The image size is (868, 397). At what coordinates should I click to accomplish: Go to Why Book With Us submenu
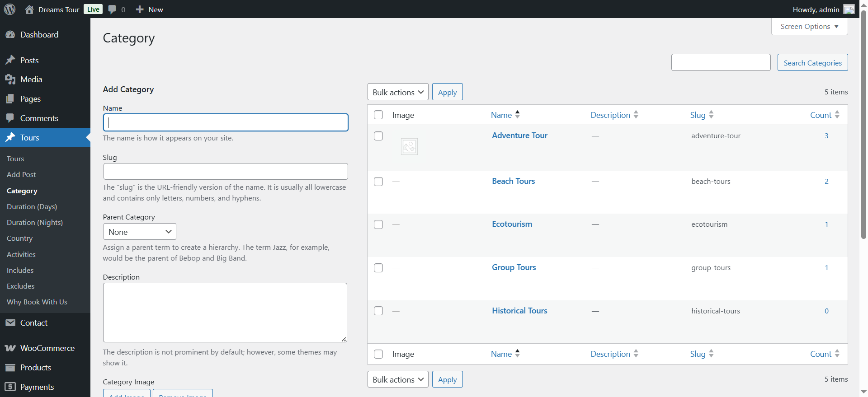37,302
